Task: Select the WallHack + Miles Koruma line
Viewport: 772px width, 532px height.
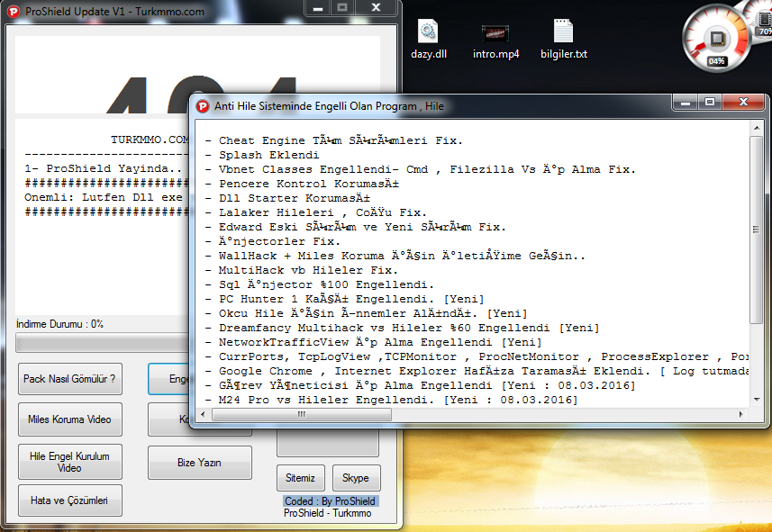Action: click(395, 256)
